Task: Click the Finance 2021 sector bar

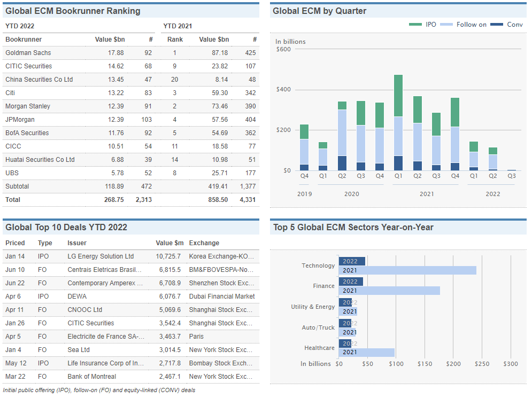Action: (x=389, y=291)
